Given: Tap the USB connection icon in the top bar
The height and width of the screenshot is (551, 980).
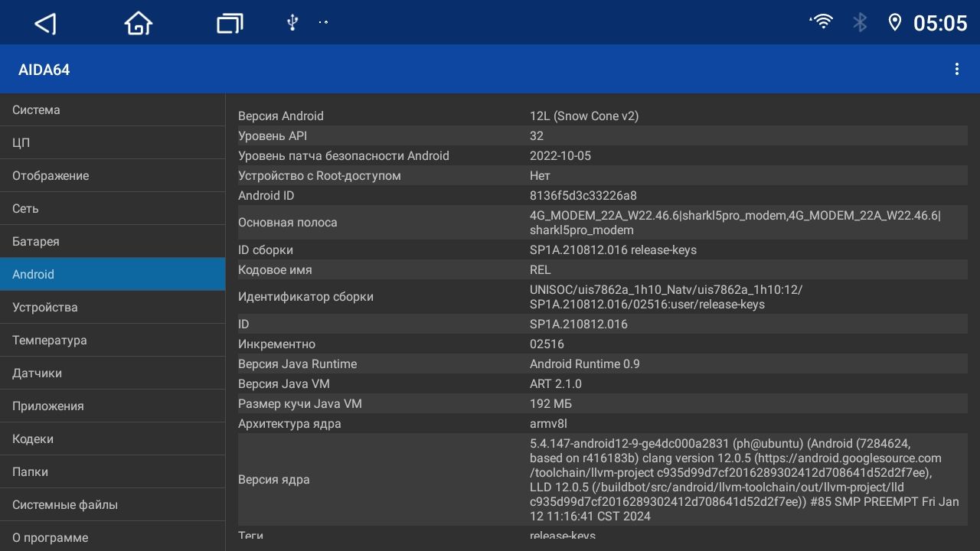Looking at the screenshot, I should [x=292, y=22].
